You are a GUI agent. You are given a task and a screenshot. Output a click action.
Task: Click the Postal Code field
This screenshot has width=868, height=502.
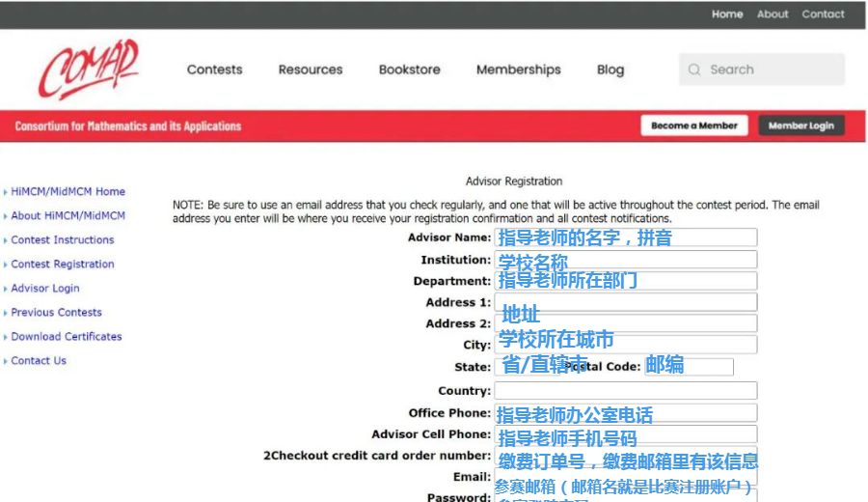(x=690, y=367)
